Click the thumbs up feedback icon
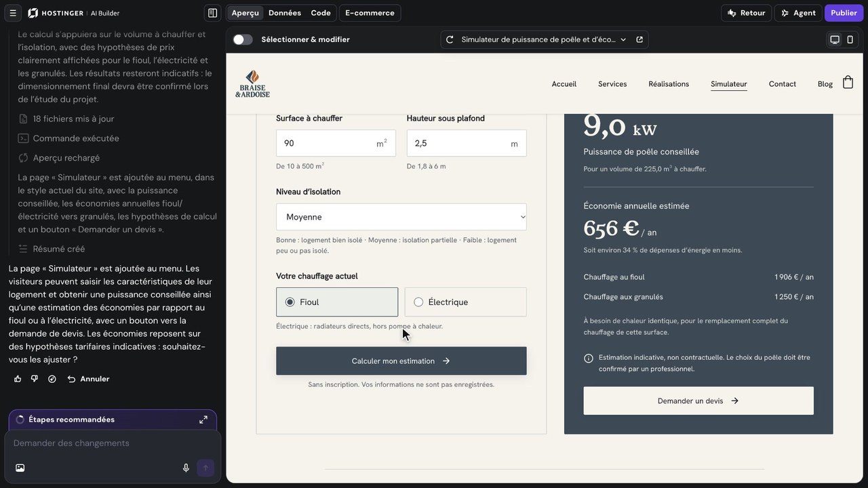Screen dimensions: 868x488 coord(18,379)
